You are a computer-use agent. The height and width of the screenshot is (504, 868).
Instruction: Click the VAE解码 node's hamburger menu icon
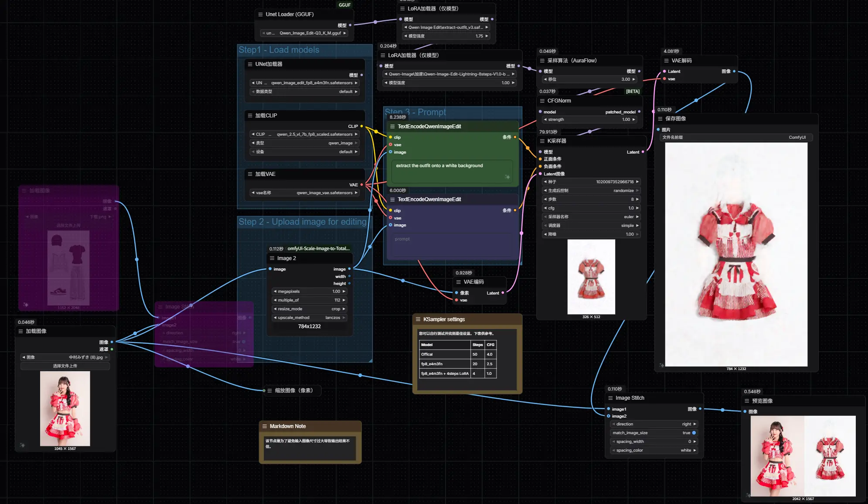pos(666,61)
